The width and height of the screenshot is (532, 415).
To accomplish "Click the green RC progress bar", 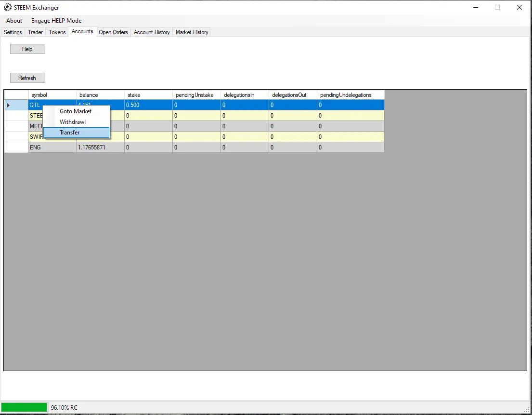I will point(24,407).
